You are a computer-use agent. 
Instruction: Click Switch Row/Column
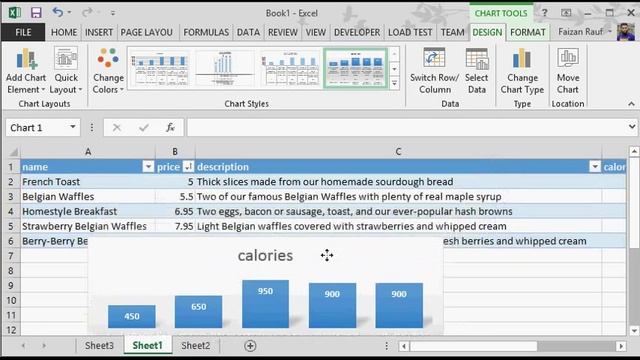(434, 71)
